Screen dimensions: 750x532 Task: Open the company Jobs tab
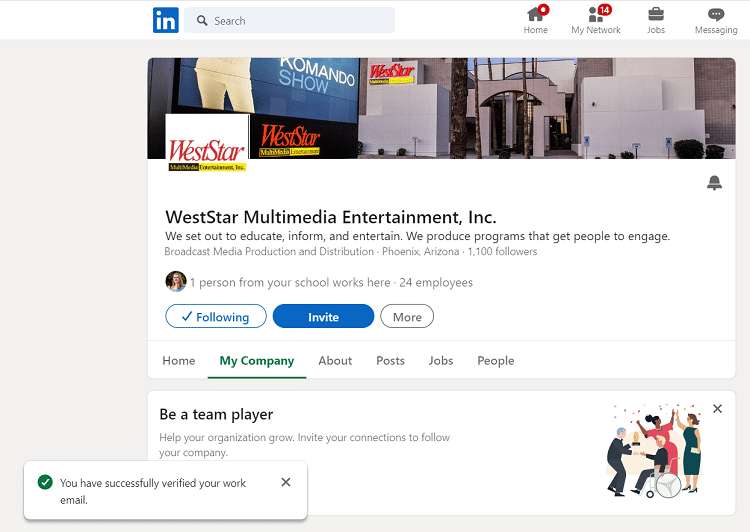(441, 361)
